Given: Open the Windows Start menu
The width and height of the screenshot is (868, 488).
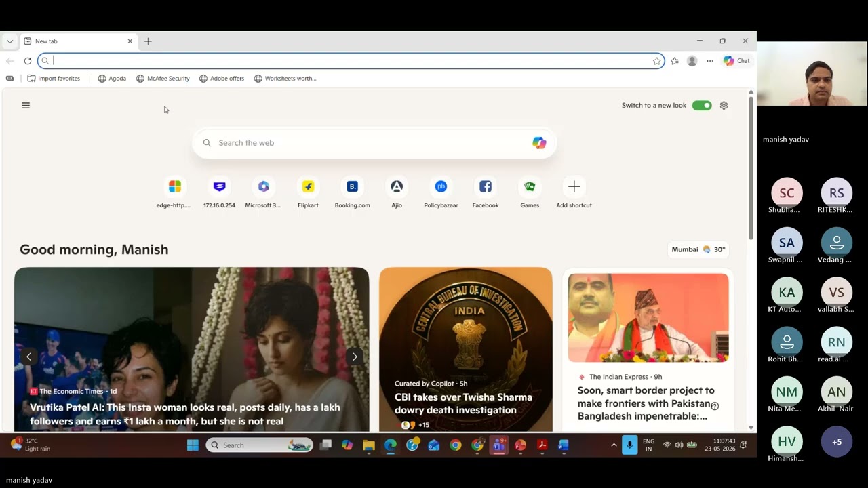Looking at the screenshot, I should click(x=193, y=445).
